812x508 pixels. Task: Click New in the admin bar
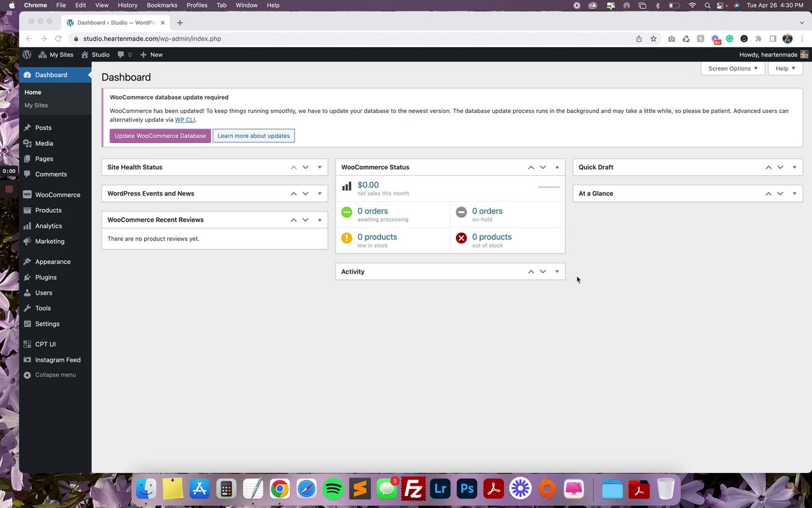click(x=151, y=55)
